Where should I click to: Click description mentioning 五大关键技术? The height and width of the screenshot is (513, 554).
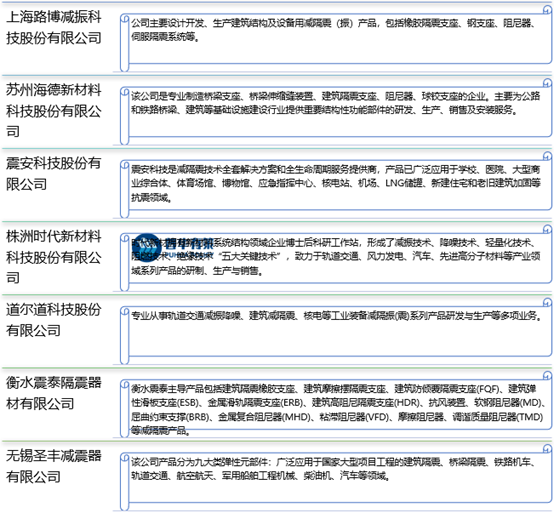coord(336,256)
